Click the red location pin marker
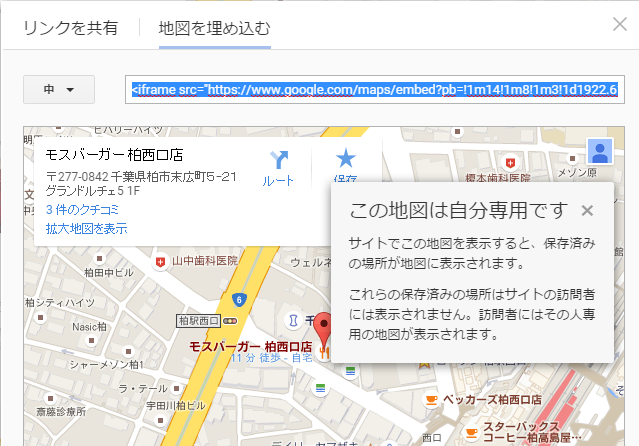639x446 pixels. click(324, 329)
